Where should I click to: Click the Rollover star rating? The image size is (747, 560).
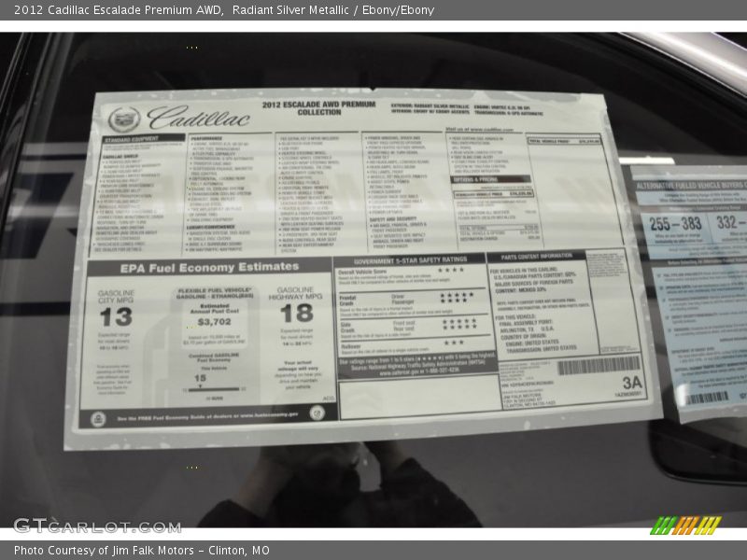454,343
